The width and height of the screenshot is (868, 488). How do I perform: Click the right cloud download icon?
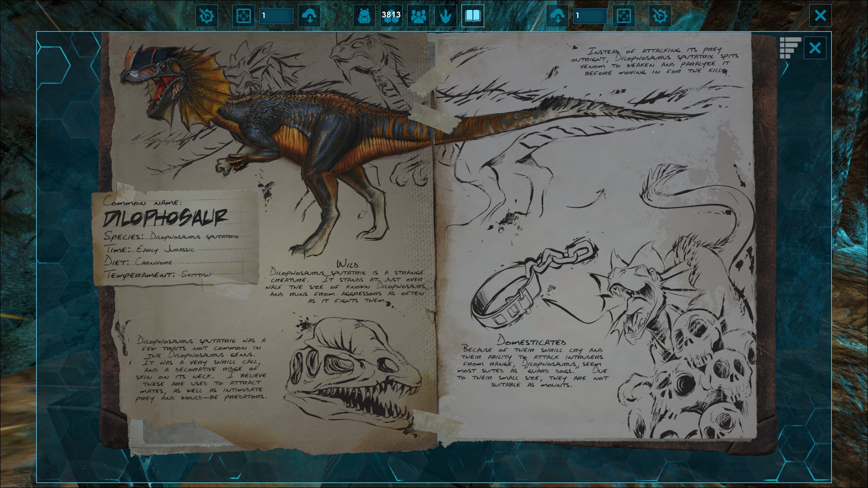[x=557, y=16]
